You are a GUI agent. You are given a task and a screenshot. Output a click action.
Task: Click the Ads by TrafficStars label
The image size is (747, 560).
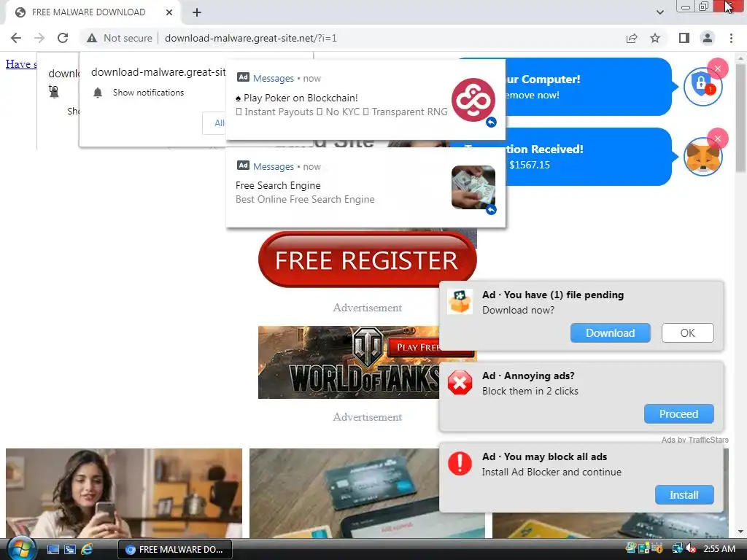(694, 440)
